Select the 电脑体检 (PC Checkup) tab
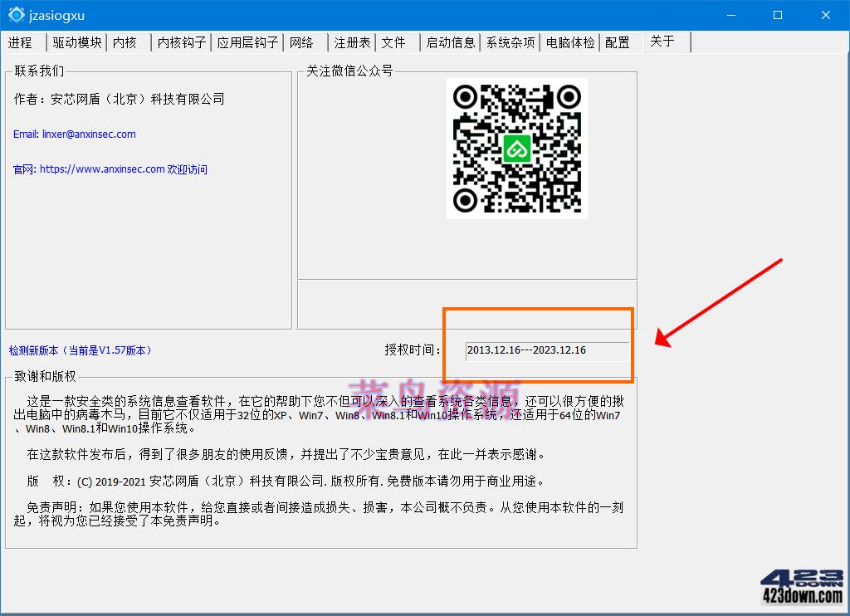The width and height of the screenshot is (850, 616). (x=569, y=42)
